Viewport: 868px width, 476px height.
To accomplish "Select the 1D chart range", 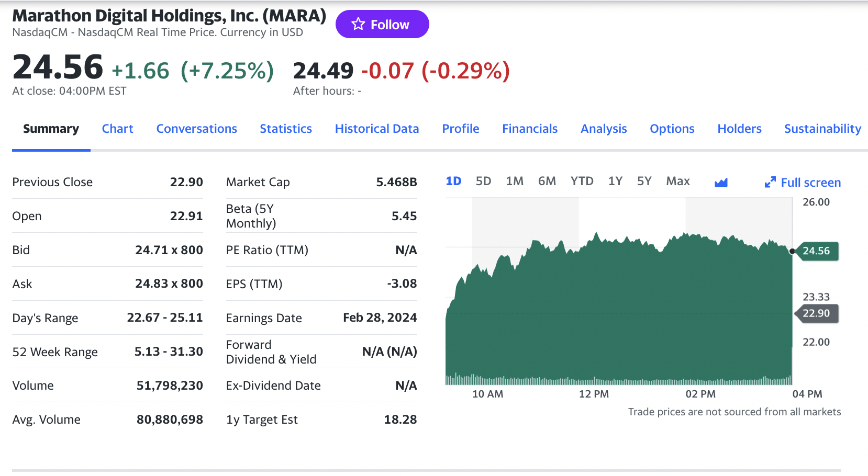I will 453,181.
